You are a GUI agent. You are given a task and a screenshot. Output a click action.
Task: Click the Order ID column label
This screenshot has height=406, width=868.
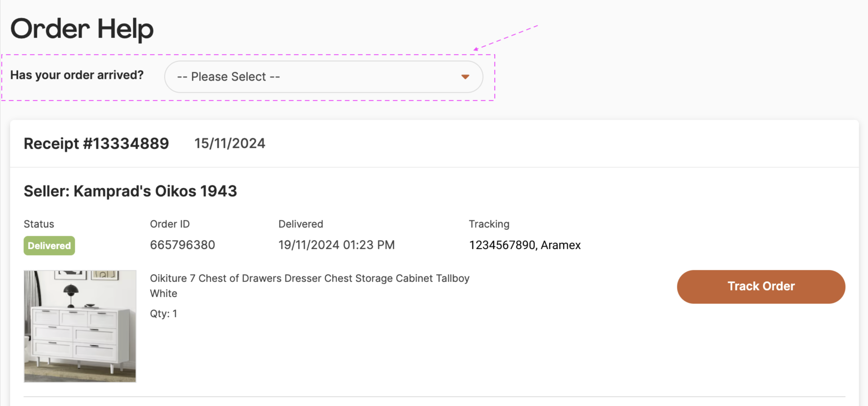coord(170,224)
